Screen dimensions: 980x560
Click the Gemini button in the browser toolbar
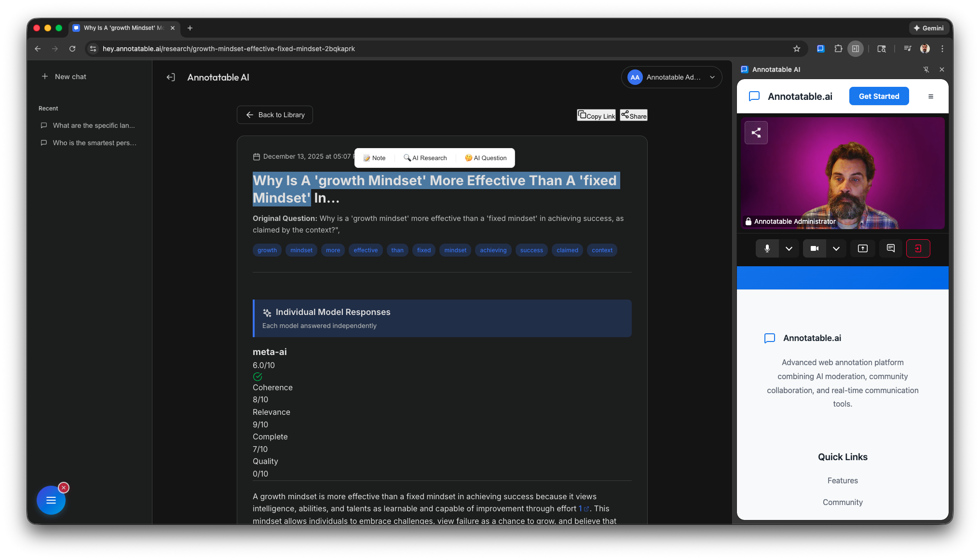point(929,28)
